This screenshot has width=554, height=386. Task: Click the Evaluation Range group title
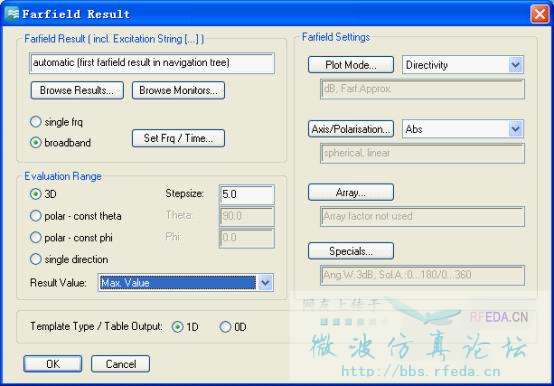click(x=63, y=176)
